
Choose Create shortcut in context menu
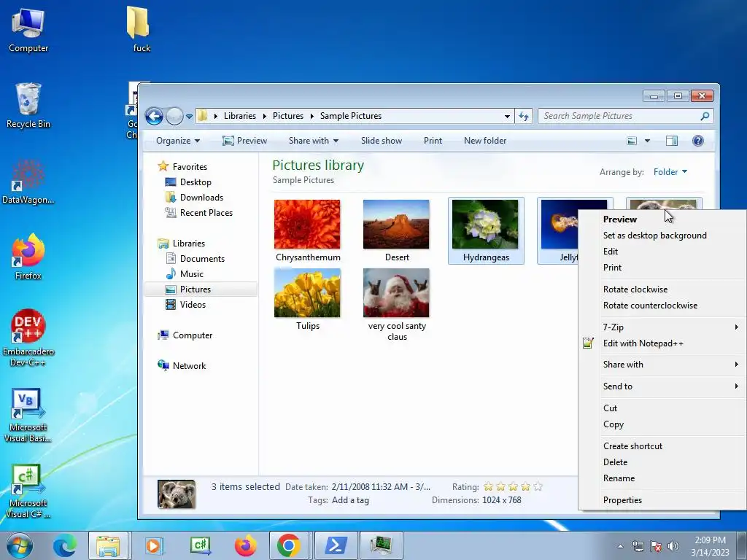pos(632,446)
